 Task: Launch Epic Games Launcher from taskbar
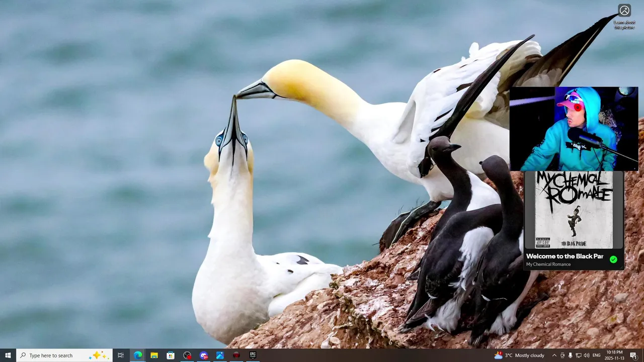click(x=253, y=355)
